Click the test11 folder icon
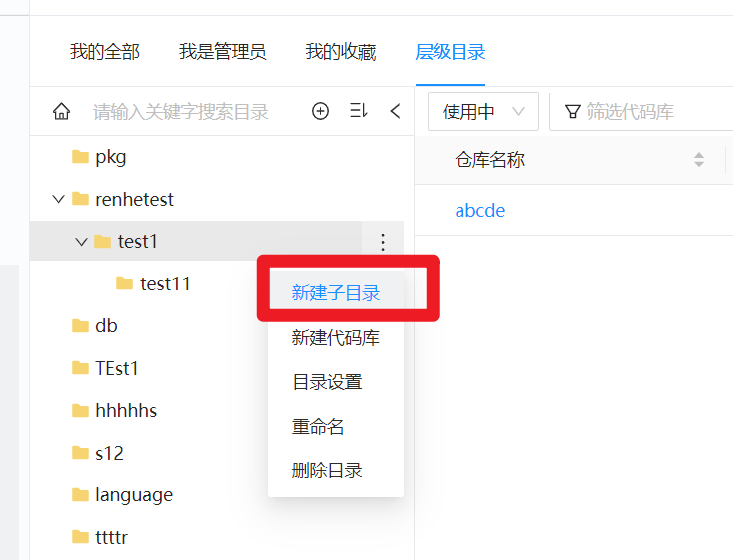The width and height of the screenshot is (733, 560). (124, 283)
